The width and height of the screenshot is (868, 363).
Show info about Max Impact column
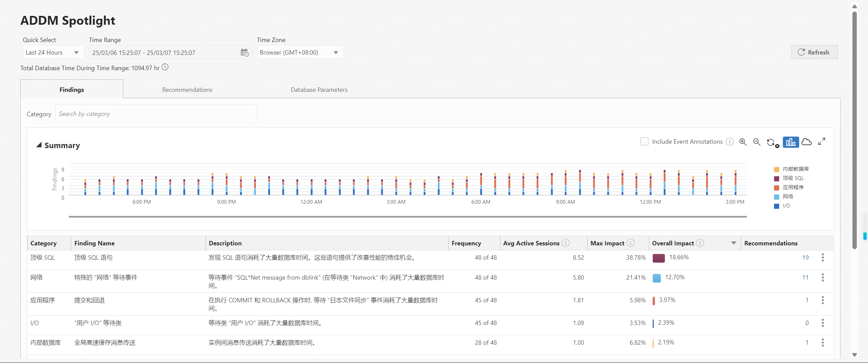[x=631, y=243]
